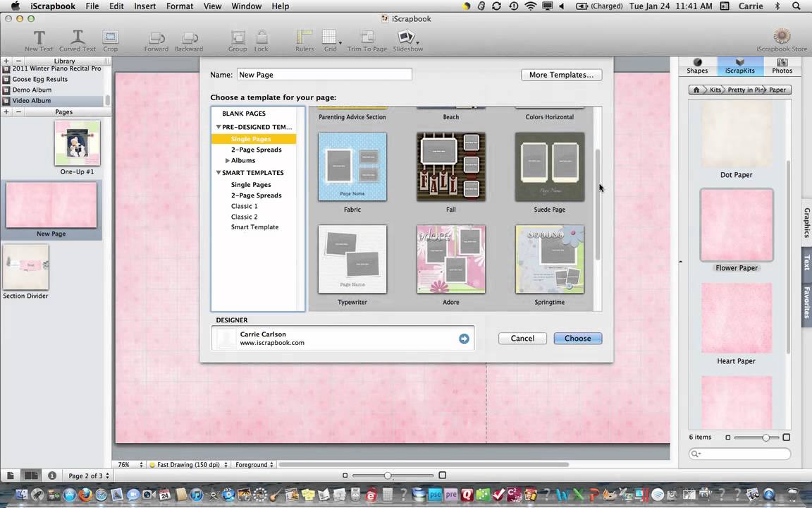812x508 pixels.
Task: Click the More Templates button
Action: pos(561,75)
